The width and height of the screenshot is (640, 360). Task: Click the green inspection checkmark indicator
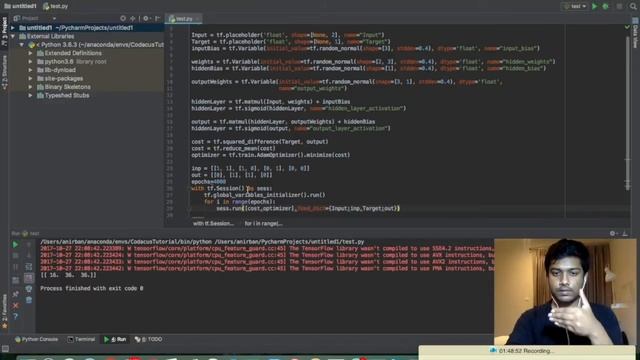click(x=627, y=27)
